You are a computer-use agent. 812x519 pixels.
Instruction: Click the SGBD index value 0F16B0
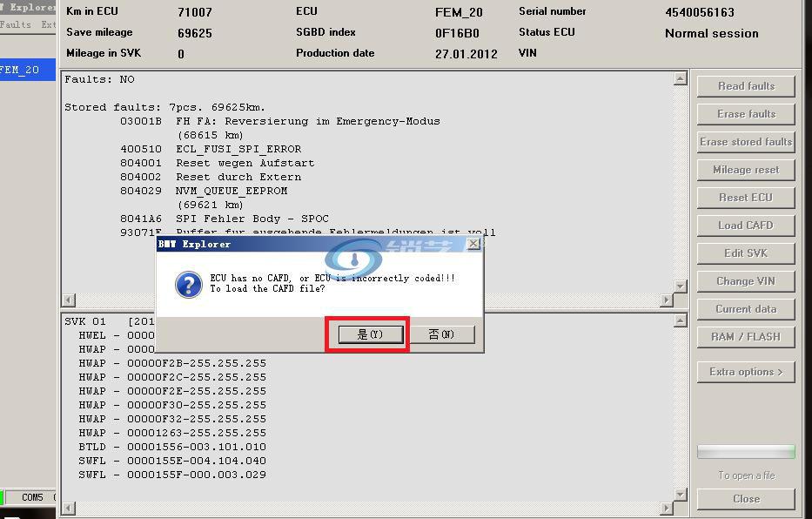457,33
